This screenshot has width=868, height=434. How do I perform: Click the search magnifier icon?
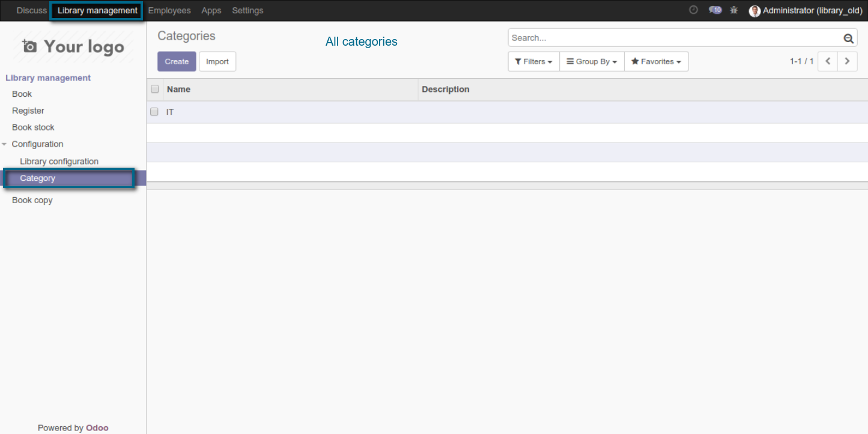(x=848, y=38)
